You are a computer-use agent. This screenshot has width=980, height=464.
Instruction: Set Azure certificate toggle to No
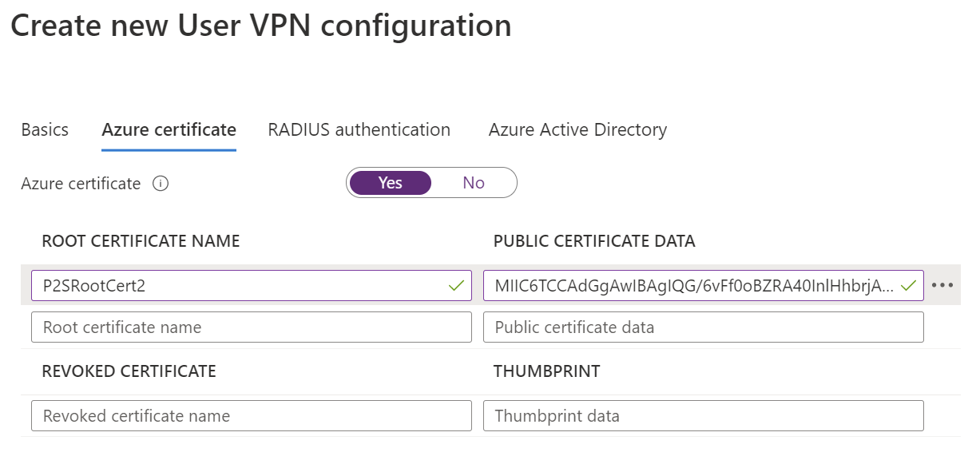(x=474, y=183)
